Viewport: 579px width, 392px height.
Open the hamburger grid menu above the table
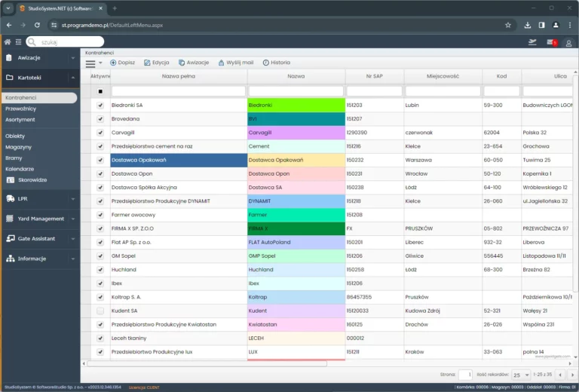pos(90,63)
